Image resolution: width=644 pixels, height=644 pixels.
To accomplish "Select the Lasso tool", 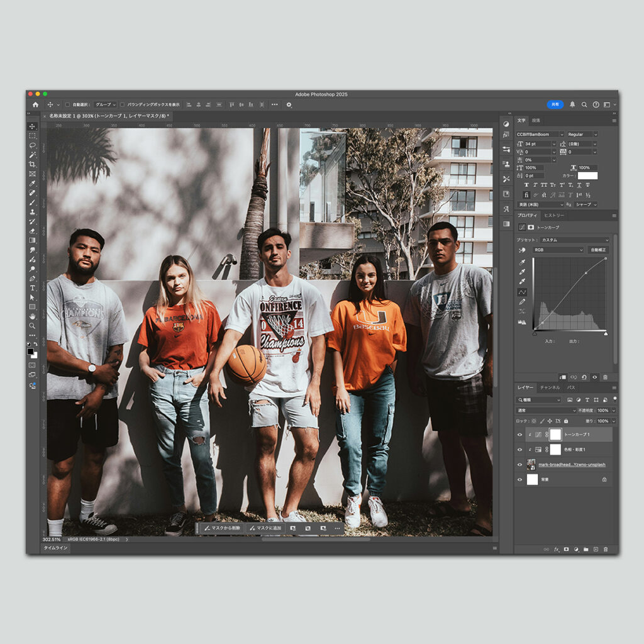I will 32,145.
